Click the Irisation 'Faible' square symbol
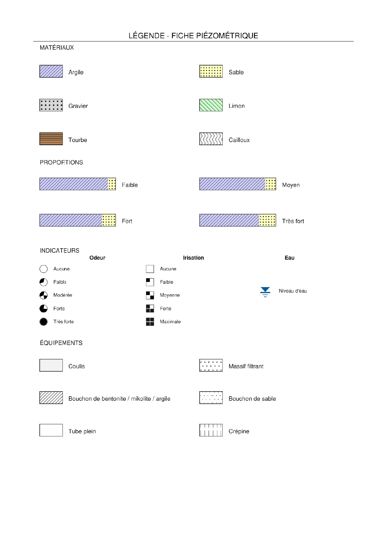The image size is (392, 555). 150,282
